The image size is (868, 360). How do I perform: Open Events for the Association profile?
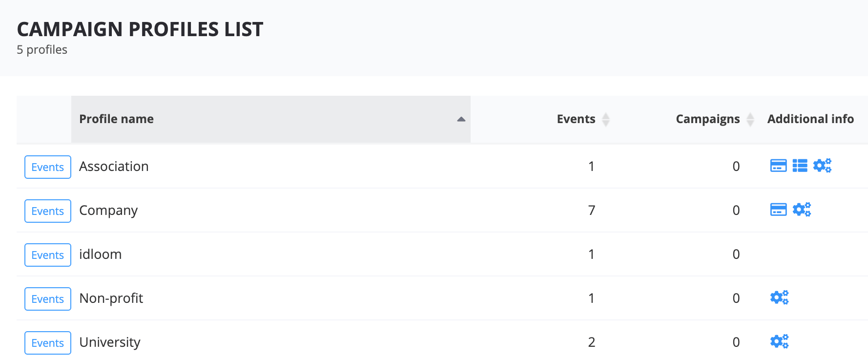[x=48, y=167]
